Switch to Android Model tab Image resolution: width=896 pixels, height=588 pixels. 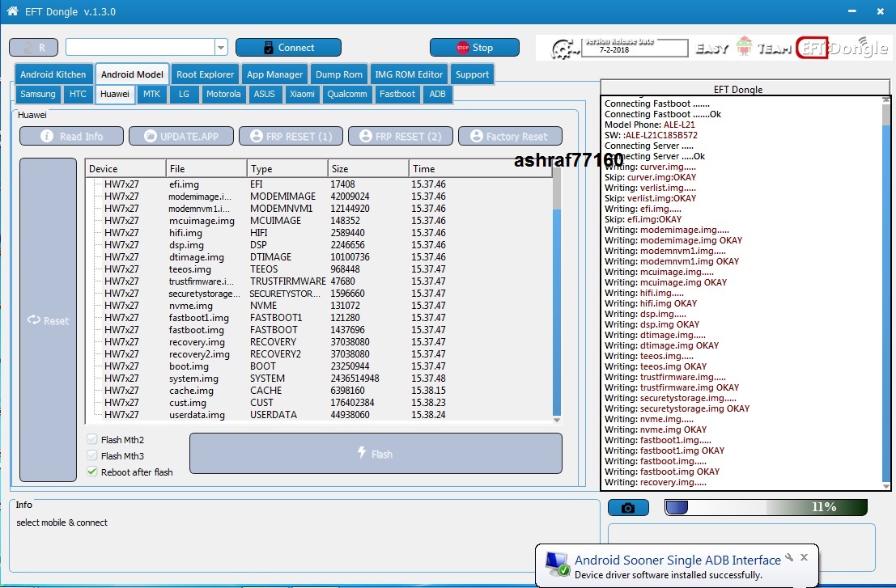pos(132,74)
